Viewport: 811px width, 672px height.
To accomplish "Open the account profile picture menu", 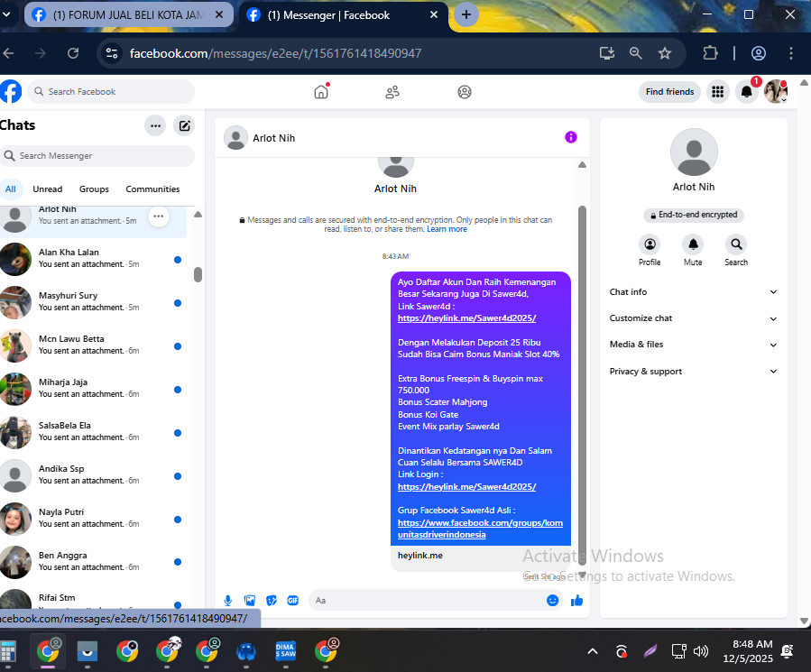I will [x=775, y=92].
